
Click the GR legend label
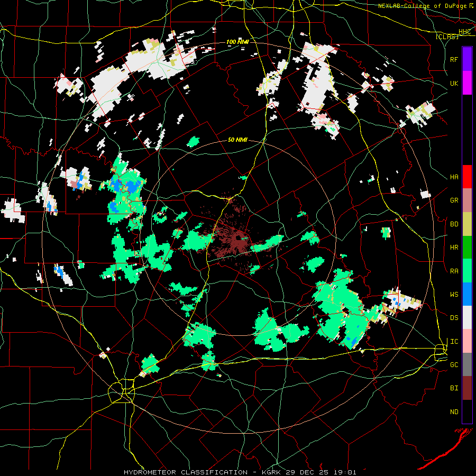454,200
